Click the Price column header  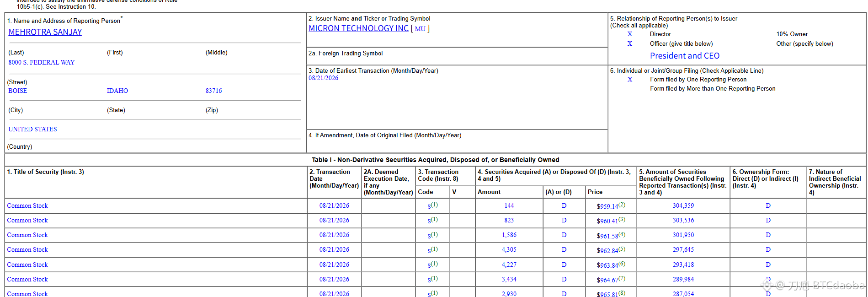595,192
